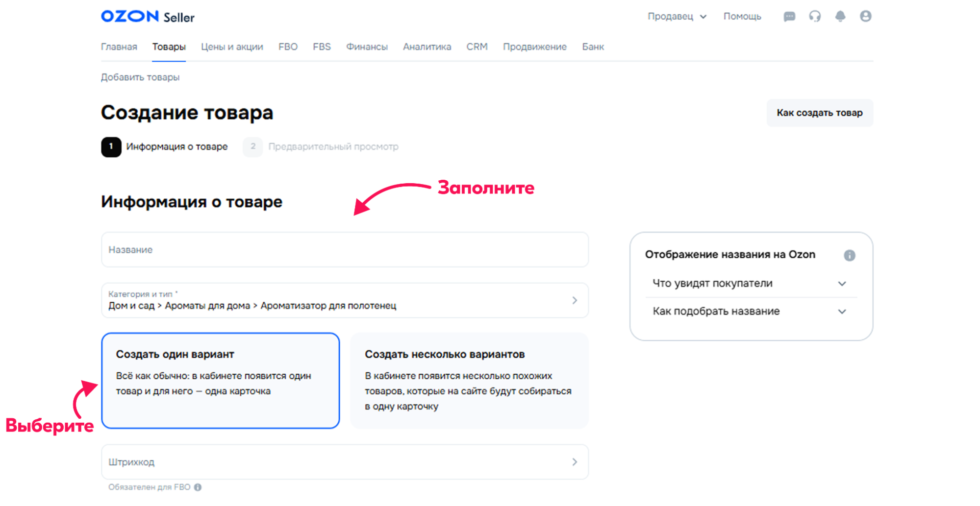Open the notifications bell
This screenshot has height=506, width=980.
click(840, 17)
